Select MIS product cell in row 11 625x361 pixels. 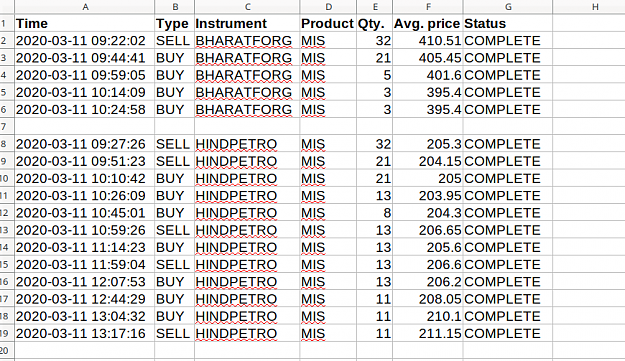coord(328,195)
